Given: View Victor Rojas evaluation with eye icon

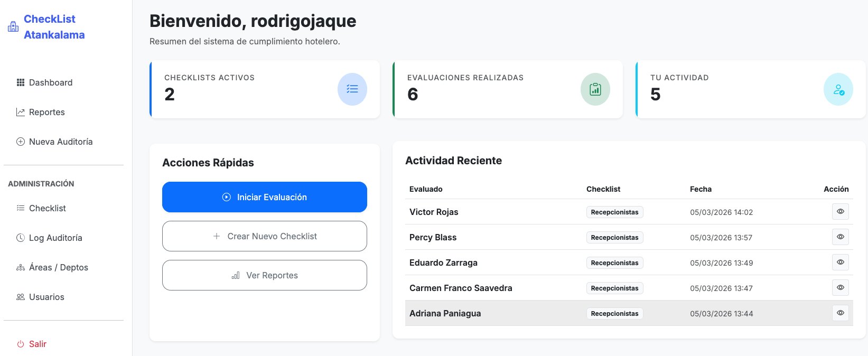Looking at the screenshot, I should pos(840,212).
